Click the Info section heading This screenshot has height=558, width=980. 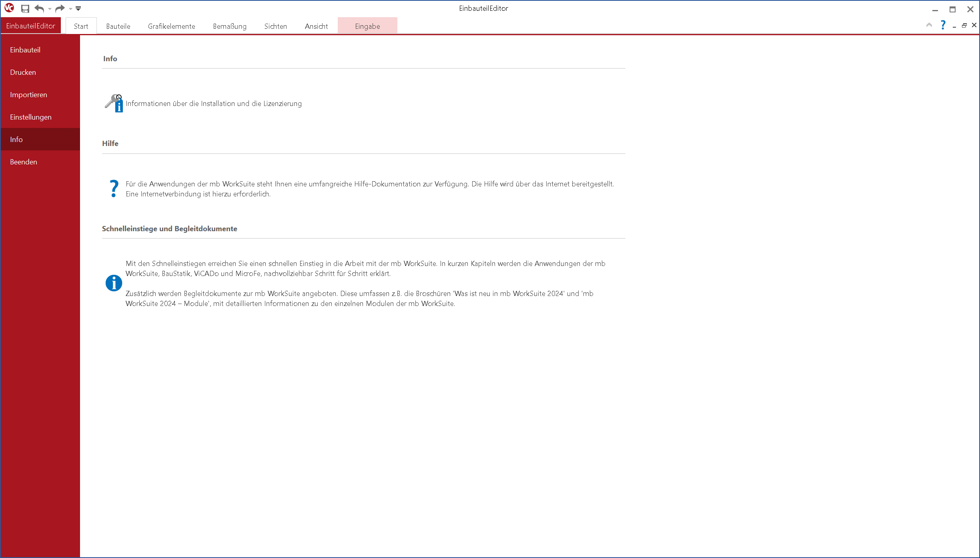click(110, 59)
